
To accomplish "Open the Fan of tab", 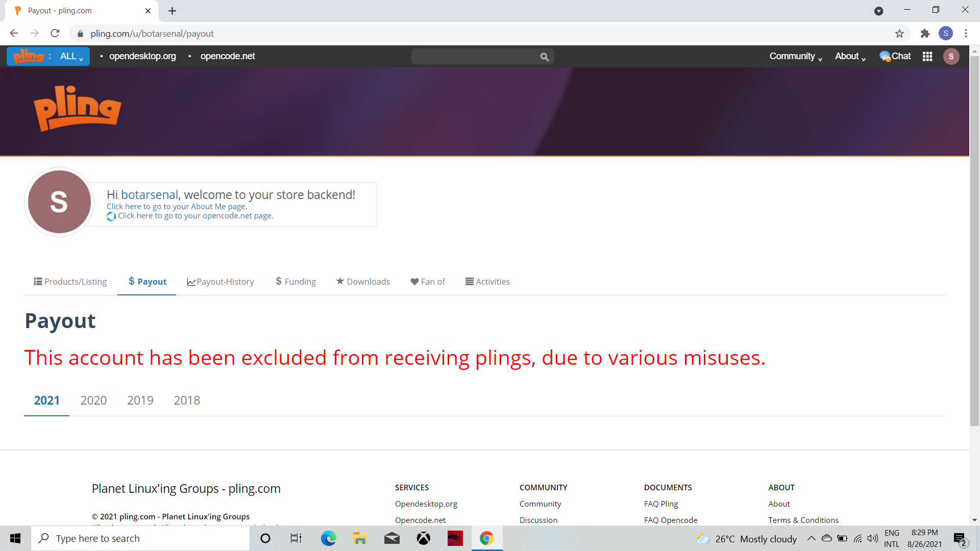I will point(428,282).
